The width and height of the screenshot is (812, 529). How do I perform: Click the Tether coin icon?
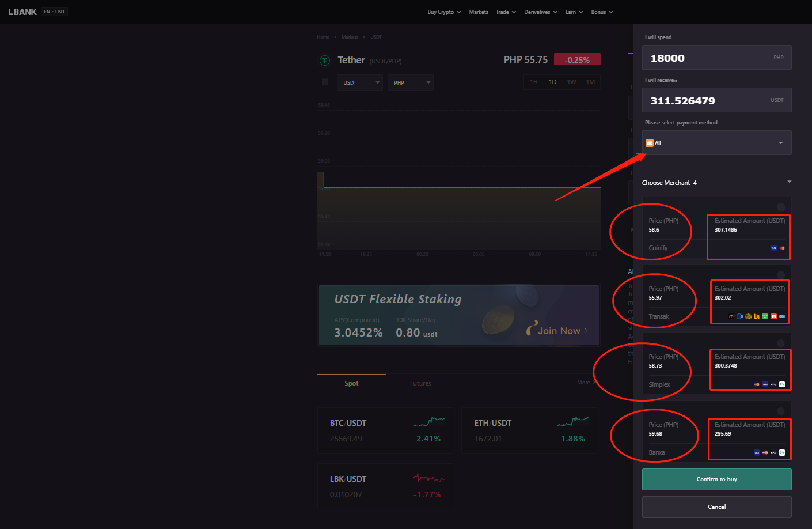325,61
